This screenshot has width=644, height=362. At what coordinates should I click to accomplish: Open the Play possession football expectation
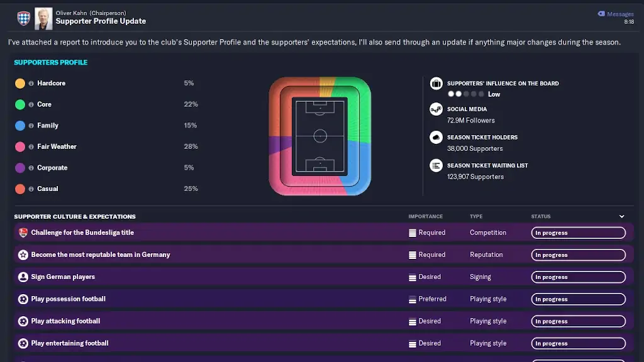(69, 299)
